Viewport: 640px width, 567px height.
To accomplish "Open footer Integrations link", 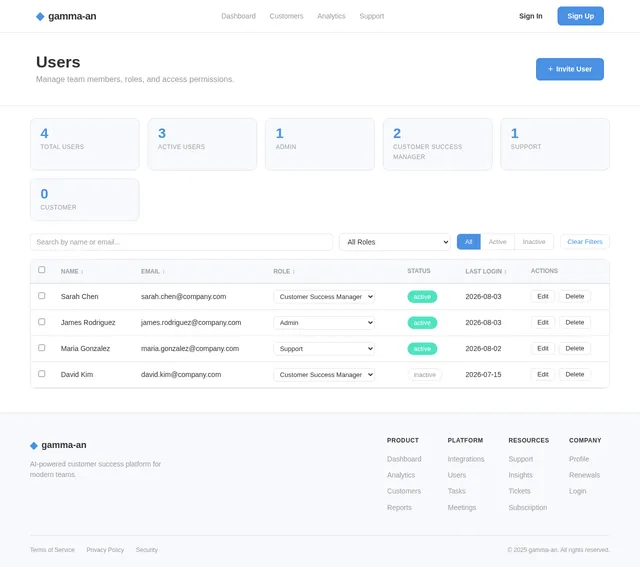I will (466, 459).
